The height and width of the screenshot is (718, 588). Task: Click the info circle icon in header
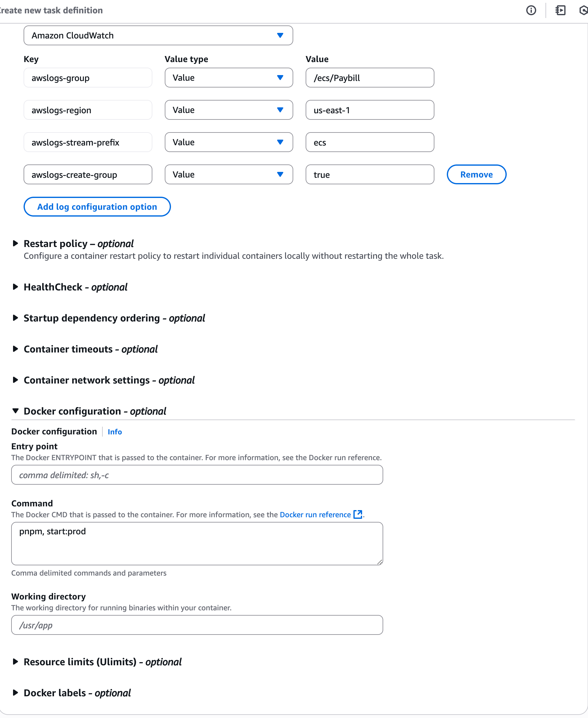point(531,11)
